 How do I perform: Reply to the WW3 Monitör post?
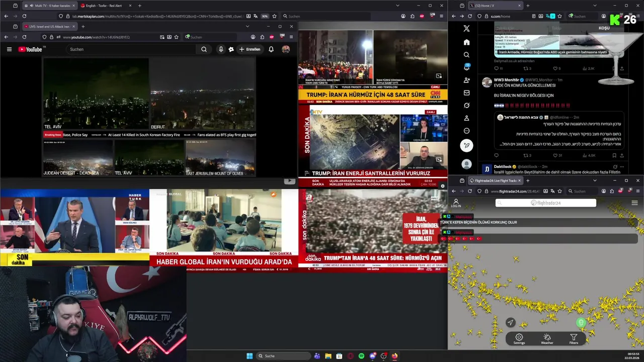(496, 155)
